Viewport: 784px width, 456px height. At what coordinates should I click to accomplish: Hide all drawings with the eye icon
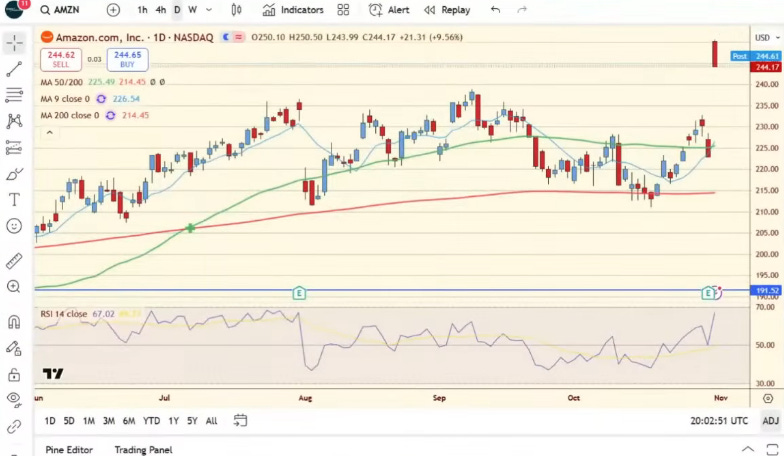[14, 399]
